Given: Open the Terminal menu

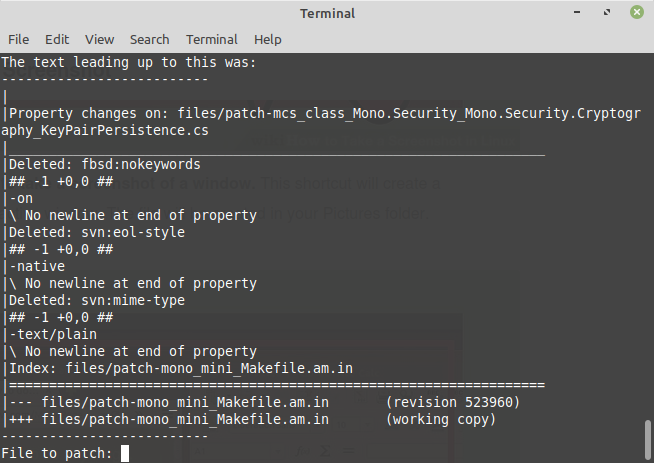Looking at the screenshot, I should point(211,40).
